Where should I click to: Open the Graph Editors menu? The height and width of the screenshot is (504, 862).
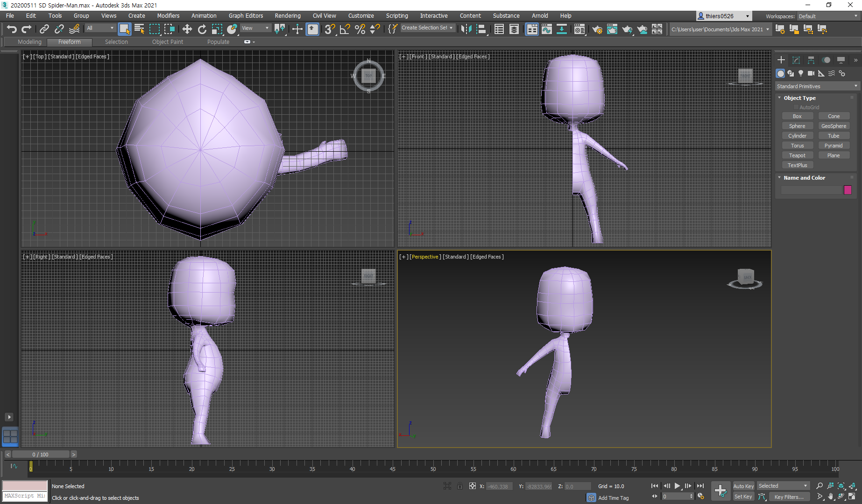(x=246, y=16)
